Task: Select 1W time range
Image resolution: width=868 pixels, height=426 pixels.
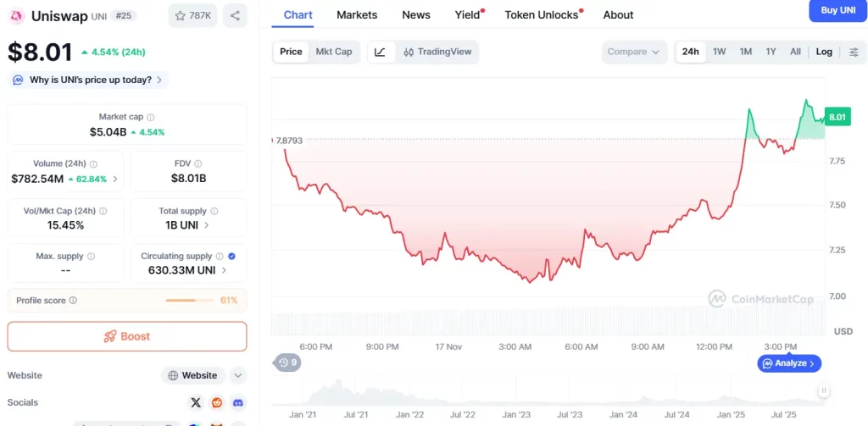Action: tap(719, 52)
